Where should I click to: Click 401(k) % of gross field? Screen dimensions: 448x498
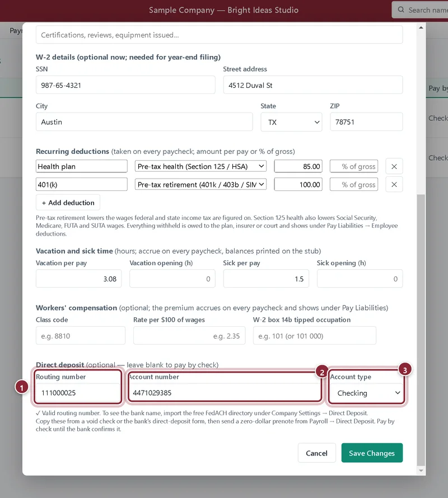[354, 184]
